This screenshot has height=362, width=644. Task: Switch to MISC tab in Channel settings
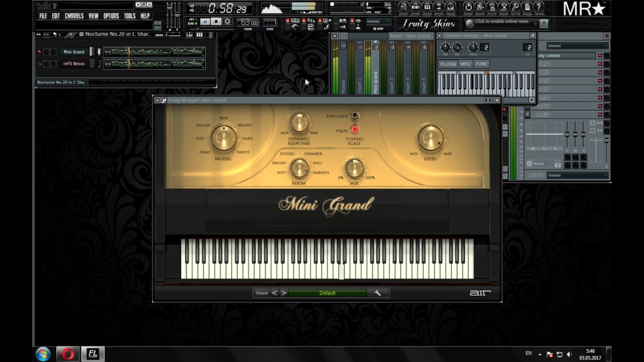(x=466, y=64)
